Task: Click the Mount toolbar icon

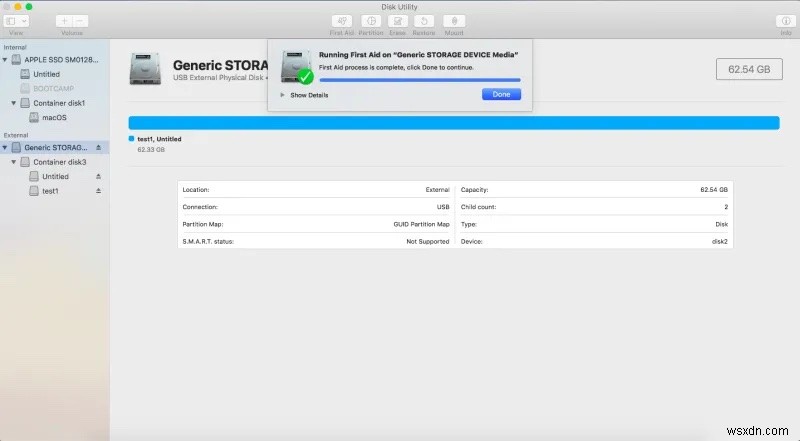Action: click(x=454, y=21)
